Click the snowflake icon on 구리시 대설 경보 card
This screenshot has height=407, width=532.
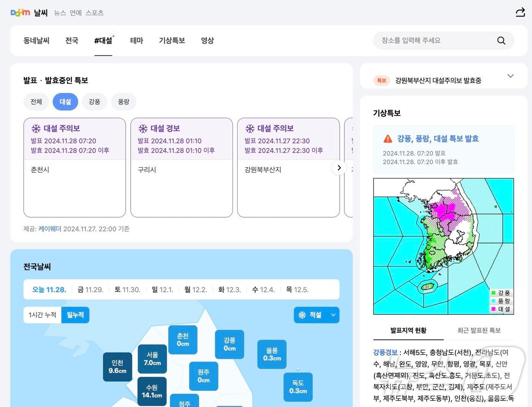pyautogui.click(x=143, y=128)
